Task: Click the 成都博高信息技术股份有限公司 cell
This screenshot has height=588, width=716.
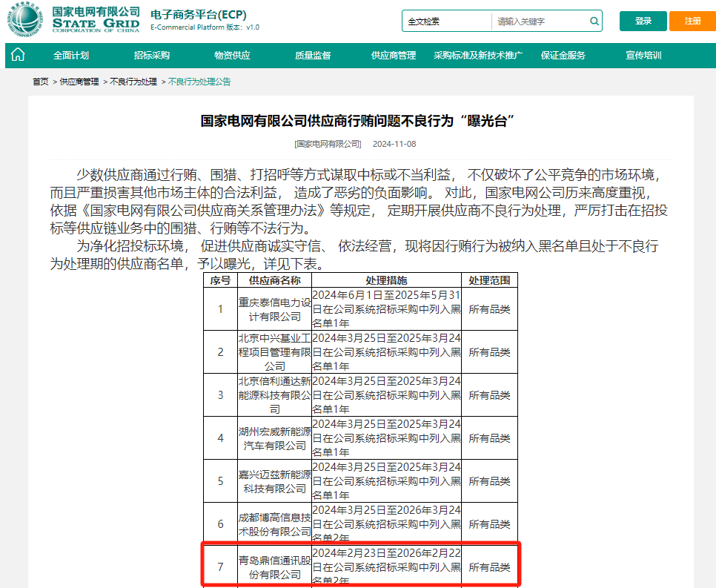Action: point(274,524)
